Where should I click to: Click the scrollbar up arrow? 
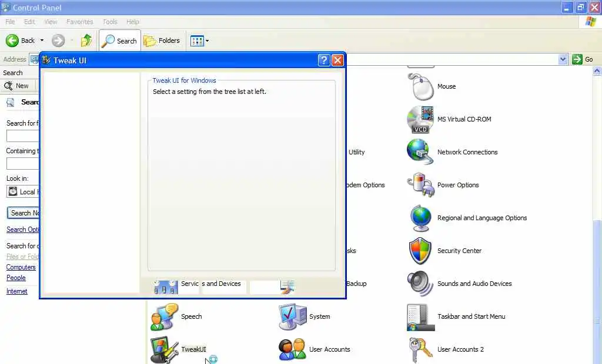coord(597,70)
